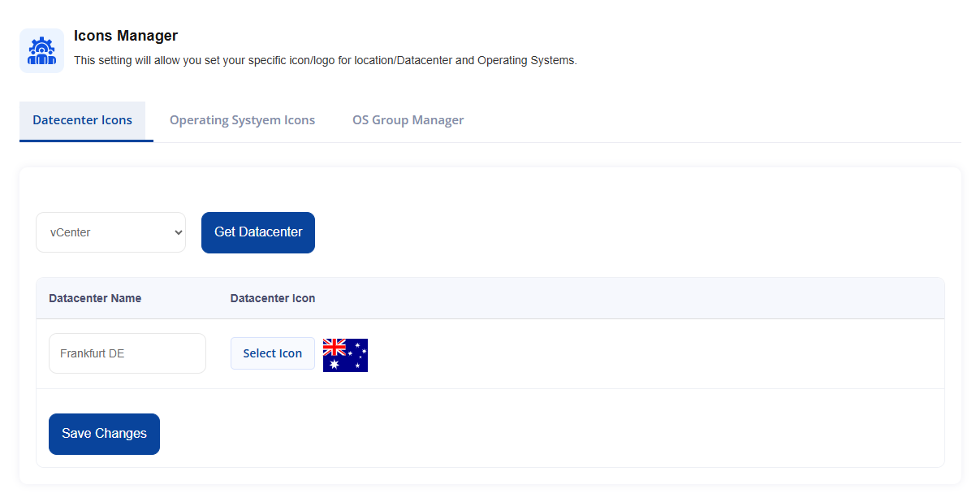Click the settings description text under the heading

click(326, 60)
